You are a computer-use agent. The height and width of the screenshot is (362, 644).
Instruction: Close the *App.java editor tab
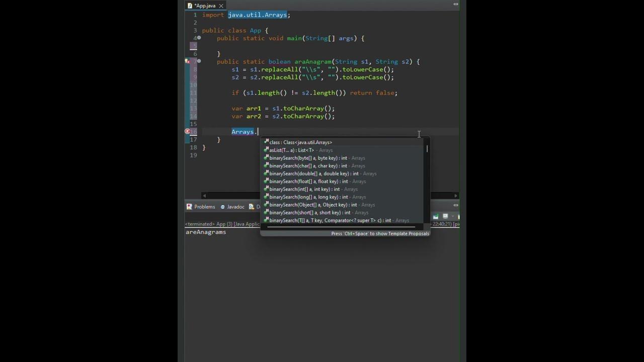click(x=220, y=6)
